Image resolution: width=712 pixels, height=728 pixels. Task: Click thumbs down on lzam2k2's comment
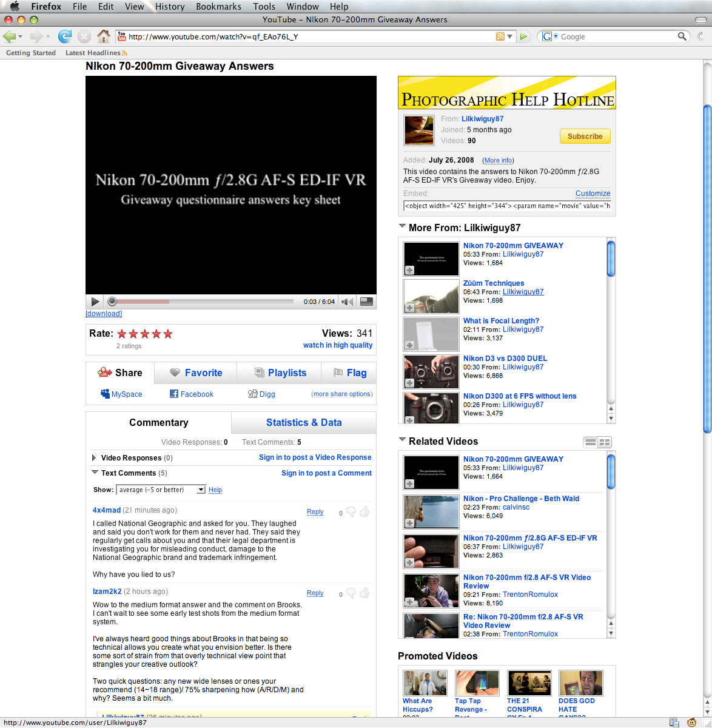[351, 594]
